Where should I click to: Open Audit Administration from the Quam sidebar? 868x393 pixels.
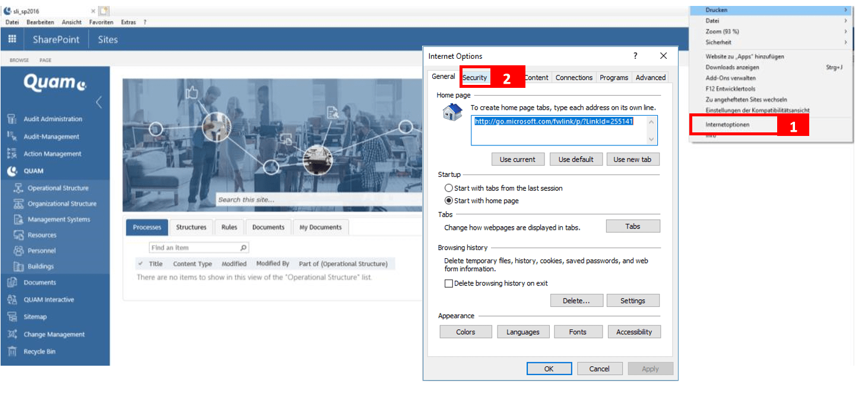coord(12,119)
